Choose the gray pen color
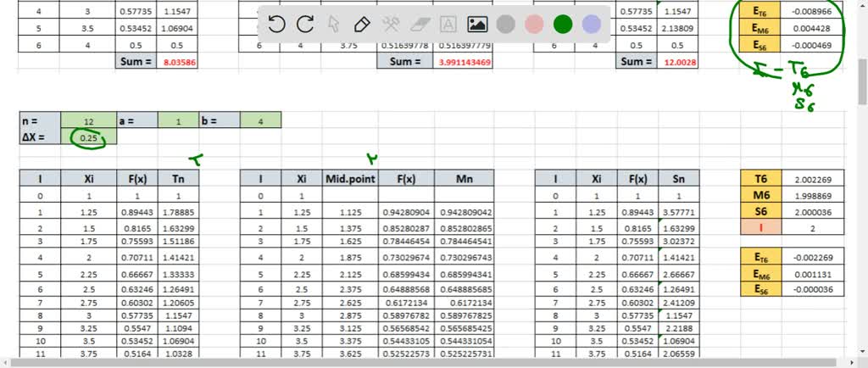The height and width of the screenshot is (368, 868). point(506,25)
